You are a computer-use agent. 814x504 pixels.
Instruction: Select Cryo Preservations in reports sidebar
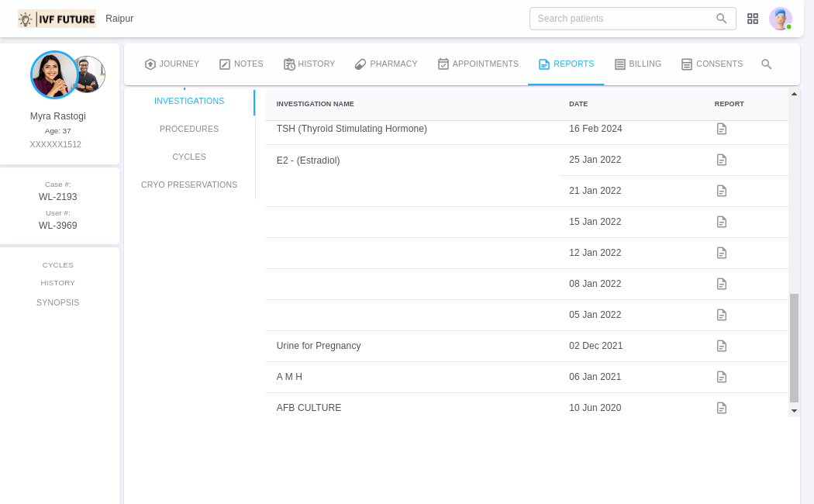coord(189,185)
